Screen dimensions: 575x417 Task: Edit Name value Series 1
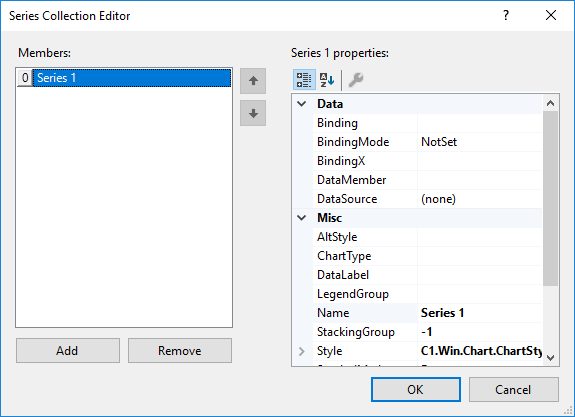pos(480,313)
